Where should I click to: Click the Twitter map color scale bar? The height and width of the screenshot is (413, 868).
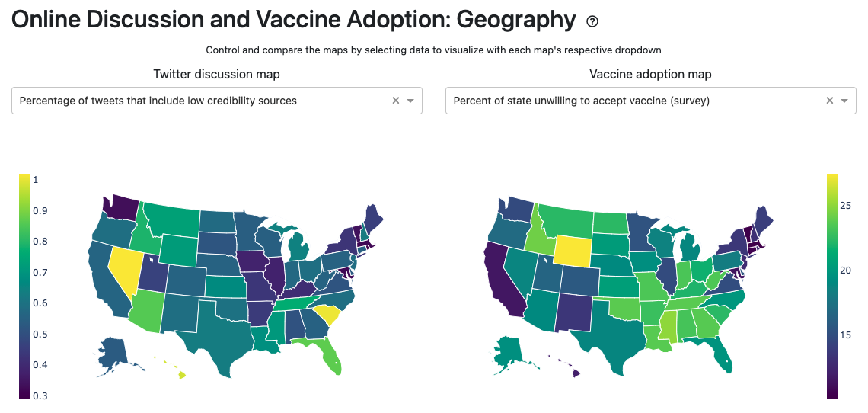tap(25, 286)
